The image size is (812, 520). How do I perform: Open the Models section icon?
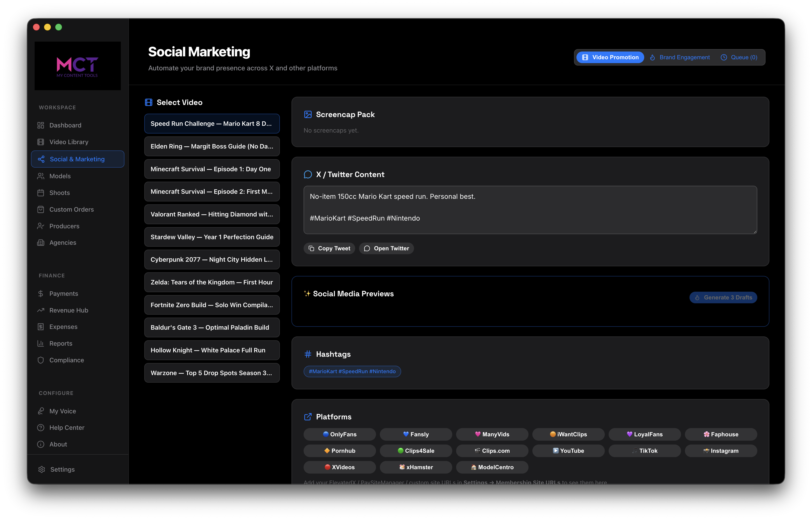coord(41,176)
